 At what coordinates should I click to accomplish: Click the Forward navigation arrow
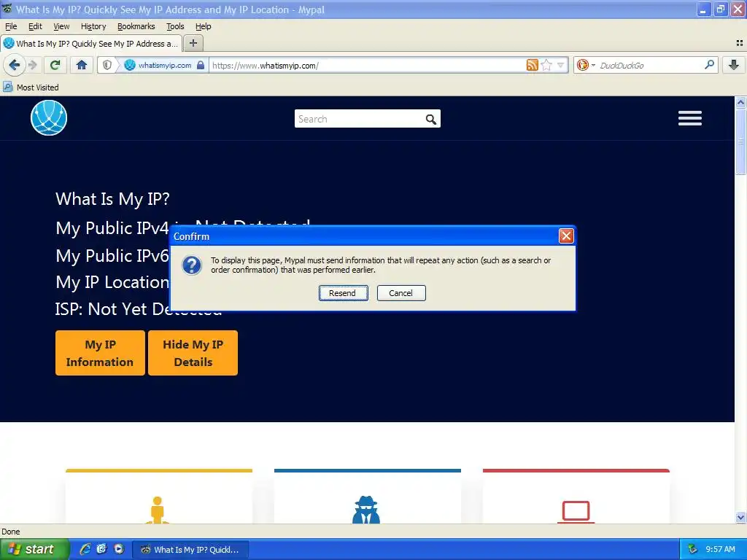click(32, 65)
